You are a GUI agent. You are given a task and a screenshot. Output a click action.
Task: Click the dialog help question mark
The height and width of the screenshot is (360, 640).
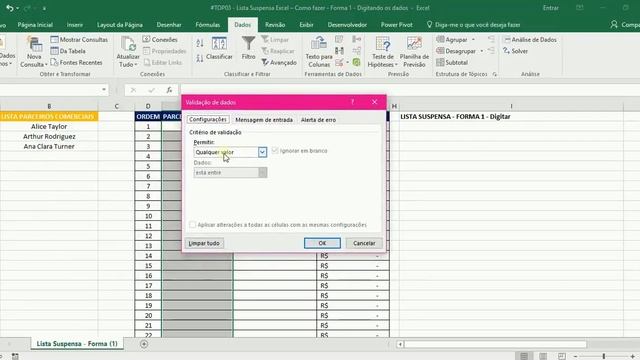[x=353, y=102]
